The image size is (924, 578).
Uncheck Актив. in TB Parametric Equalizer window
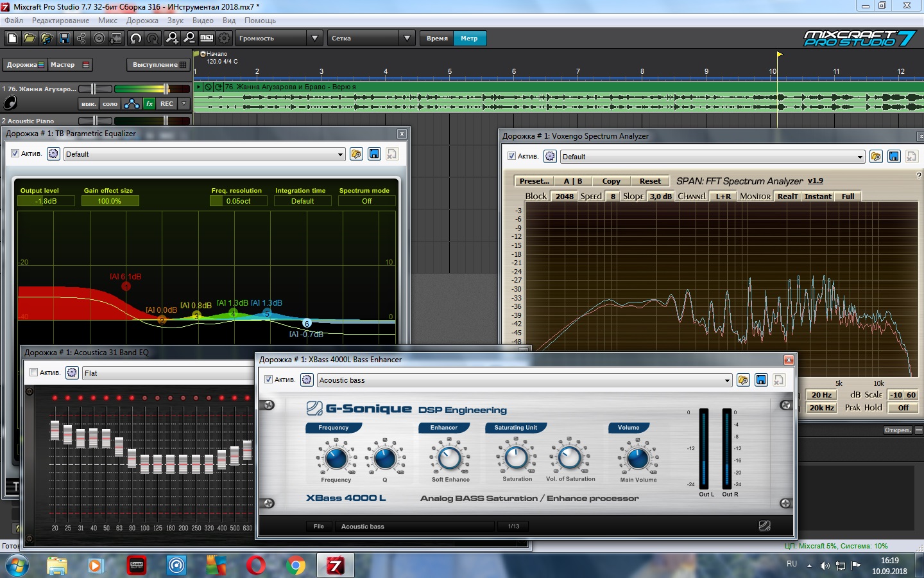coord(15,153)
